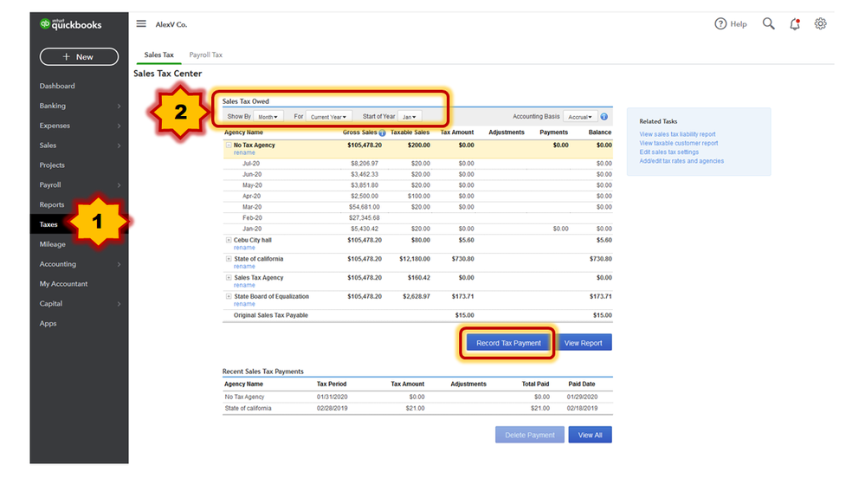Open Reports in the sidebar
This screenshot has height=504, width=865.
point(52,204)
